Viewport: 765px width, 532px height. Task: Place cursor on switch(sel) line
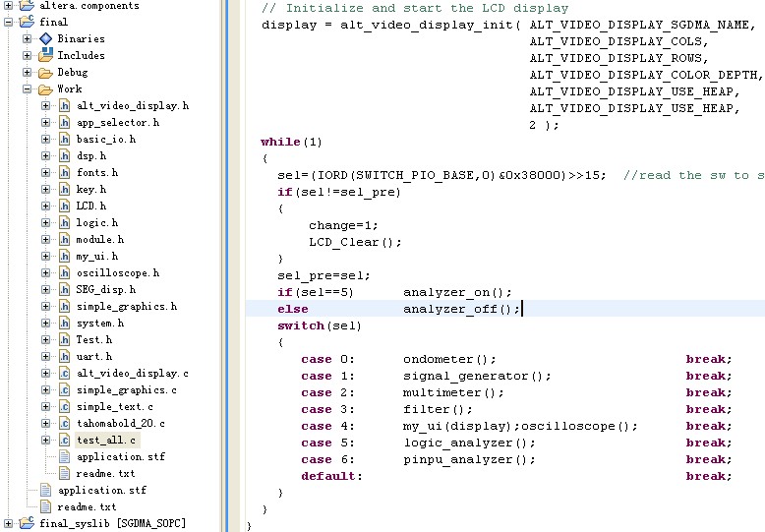(319, 325)
